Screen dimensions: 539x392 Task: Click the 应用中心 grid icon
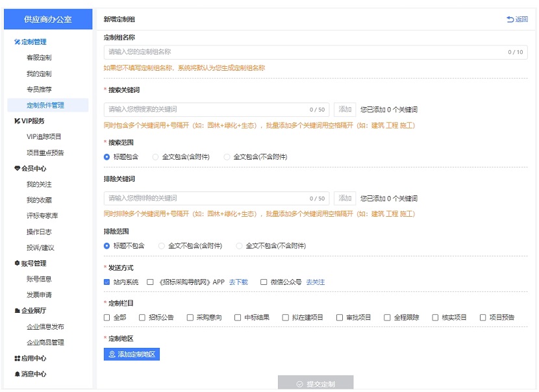tap(17, 358)
